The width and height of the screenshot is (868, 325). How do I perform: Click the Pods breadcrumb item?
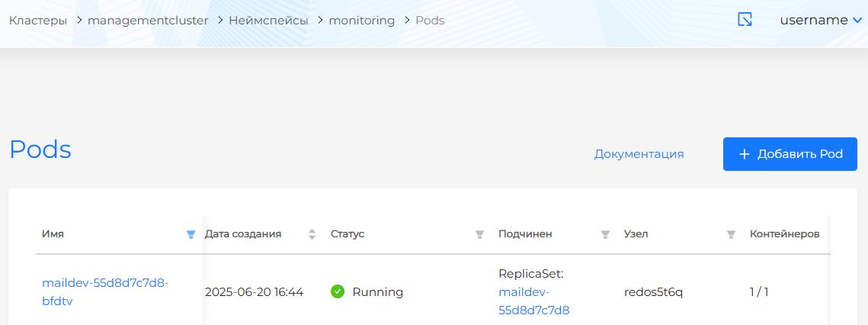click(430, 21)
